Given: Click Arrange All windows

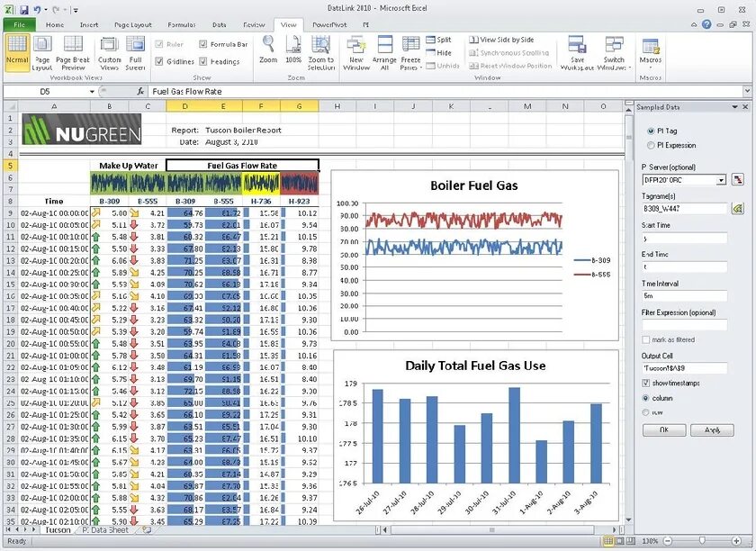Looking at the screenshot, I should pyautogui.click(x=384, y=53).
